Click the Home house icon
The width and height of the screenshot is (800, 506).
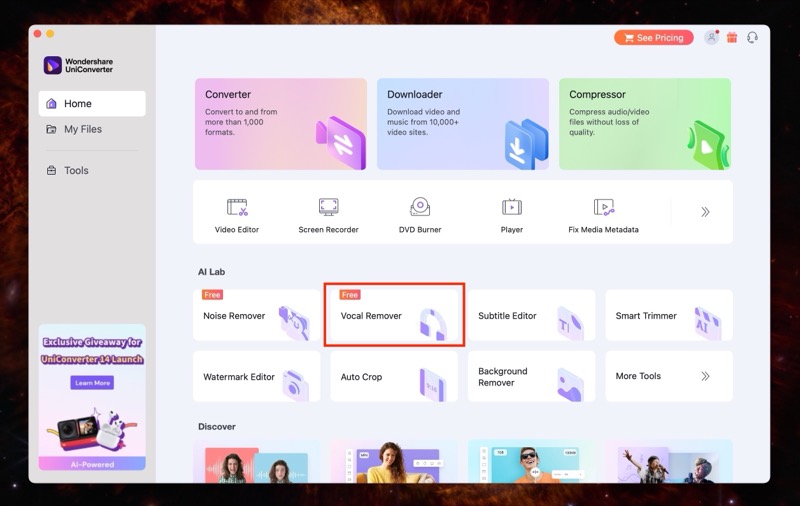click(52, 104)
